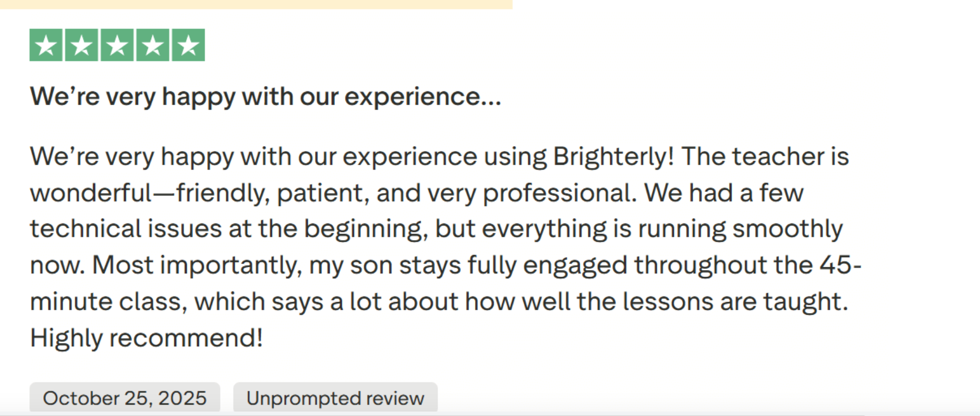Screen dimensions: 980x416
Task: Click the October 25, 2025 date tag
Action: [125, 398]
